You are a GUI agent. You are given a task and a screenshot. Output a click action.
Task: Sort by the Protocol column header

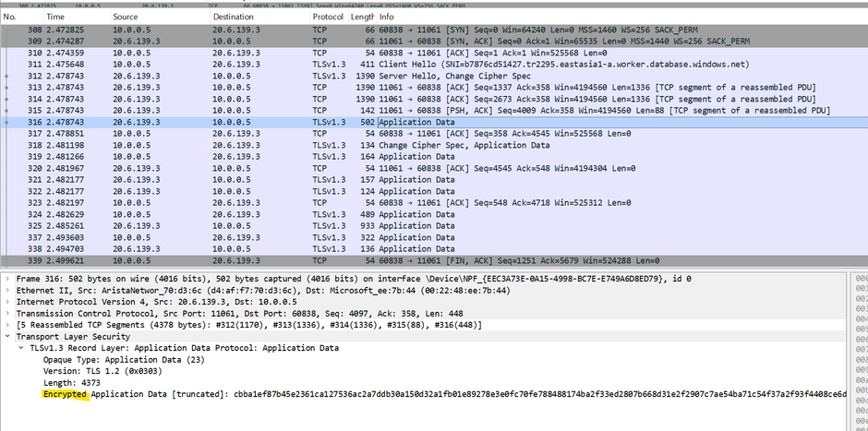(x=328, y=18)
